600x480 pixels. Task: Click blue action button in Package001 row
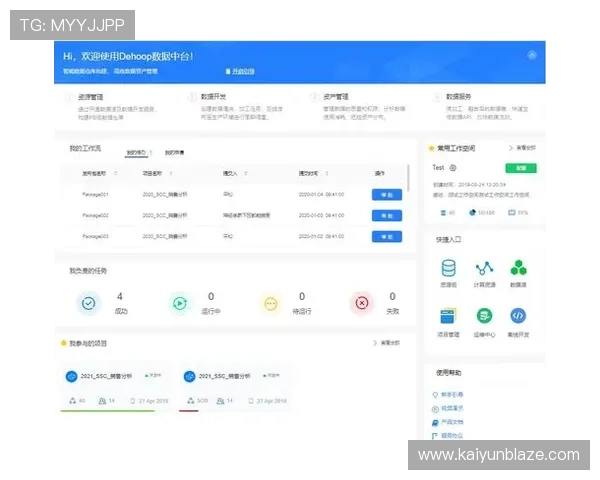[387, 195]
